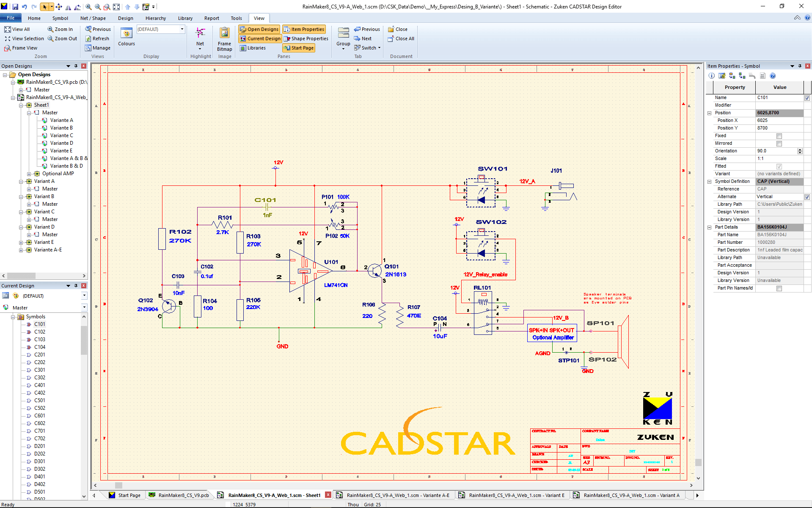This screenshot has width=812, height=508.
Task: Open the Symbol ribbon tab
Action: coord(60,18)
